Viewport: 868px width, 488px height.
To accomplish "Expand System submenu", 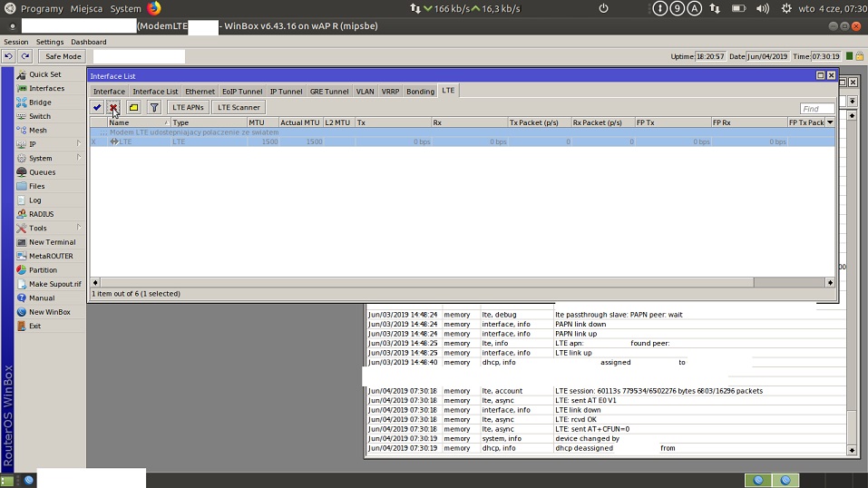I will (79, 158).
